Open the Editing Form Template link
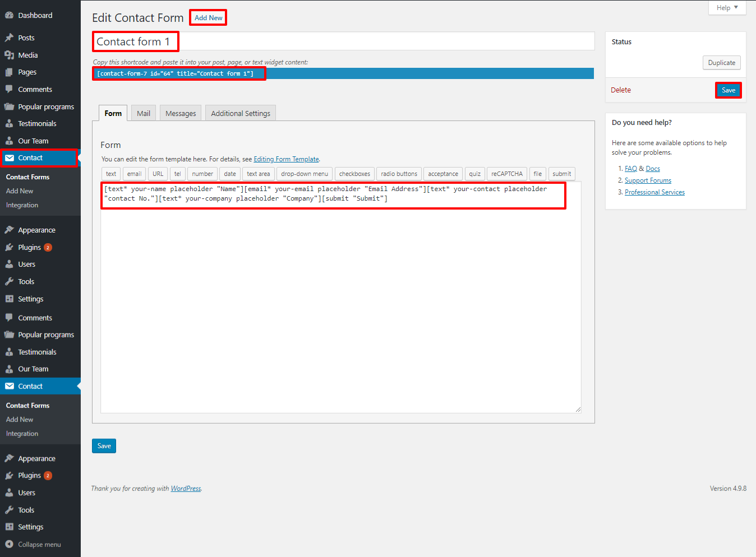 (286, 159)
